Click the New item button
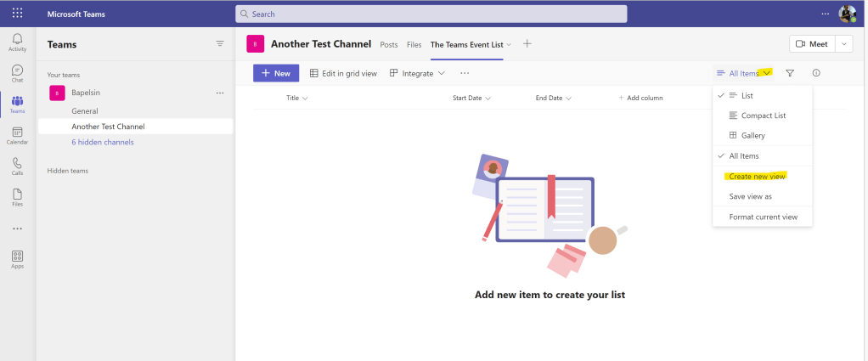 point(275,74)
